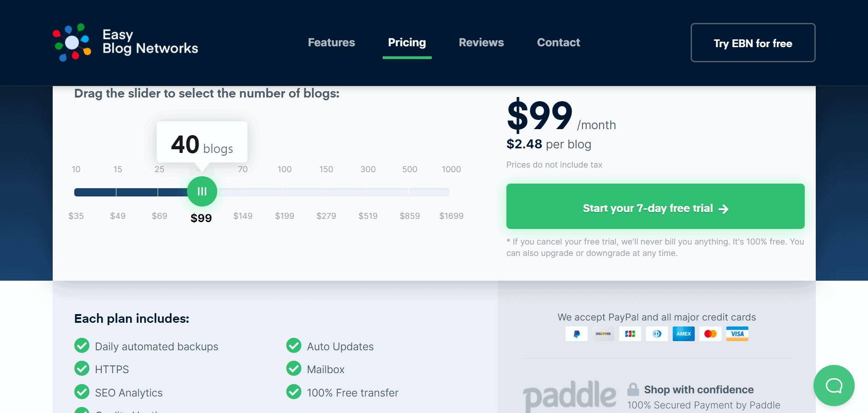Click Try EBN for free button
The height and width of the screenshot is (413, 868).
(x=753, y=43)
